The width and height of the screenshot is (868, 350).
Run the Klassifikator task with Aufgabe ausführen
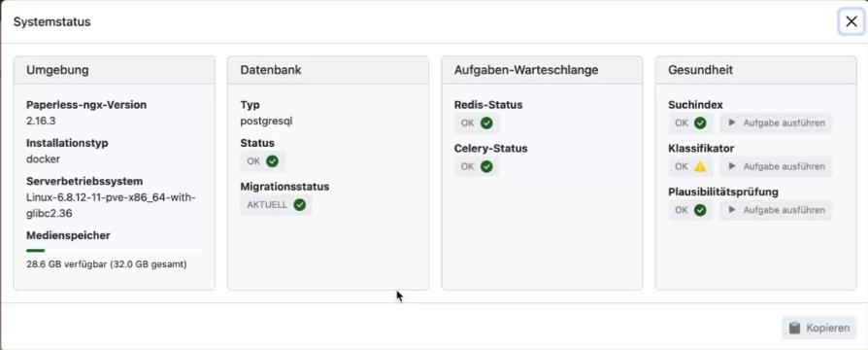click(776, 166)
